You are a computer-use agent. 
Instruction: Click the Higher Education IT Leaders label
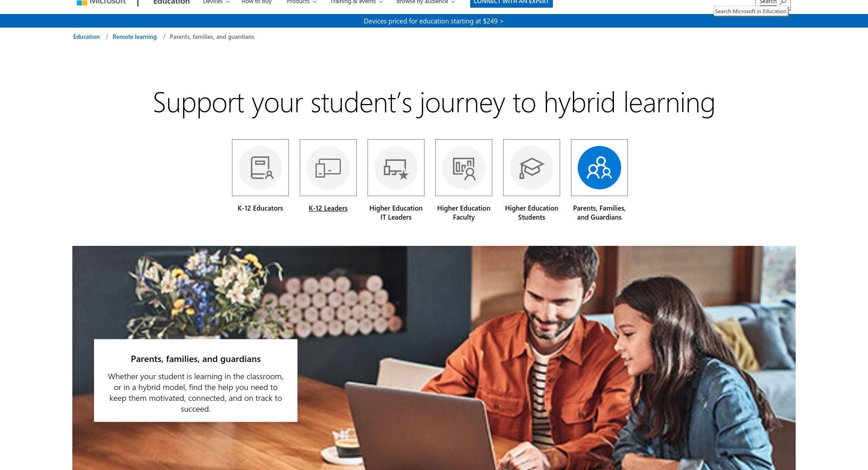pos(396,213)
